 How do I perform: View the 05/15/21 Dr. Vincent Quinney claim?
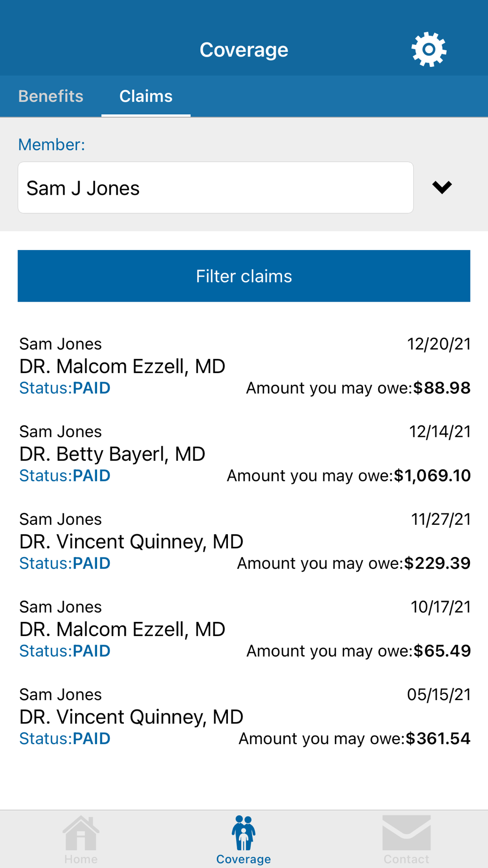tap(131, 717)
